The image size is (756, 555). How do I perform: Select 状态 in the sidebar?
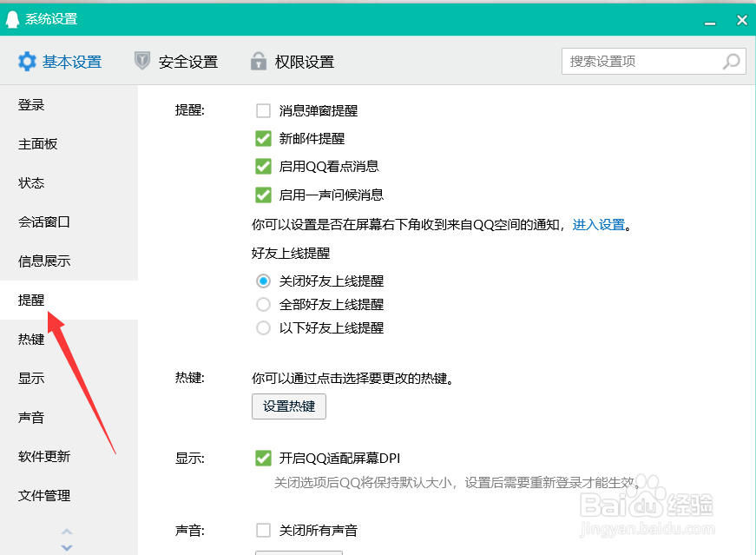[69, 183]
